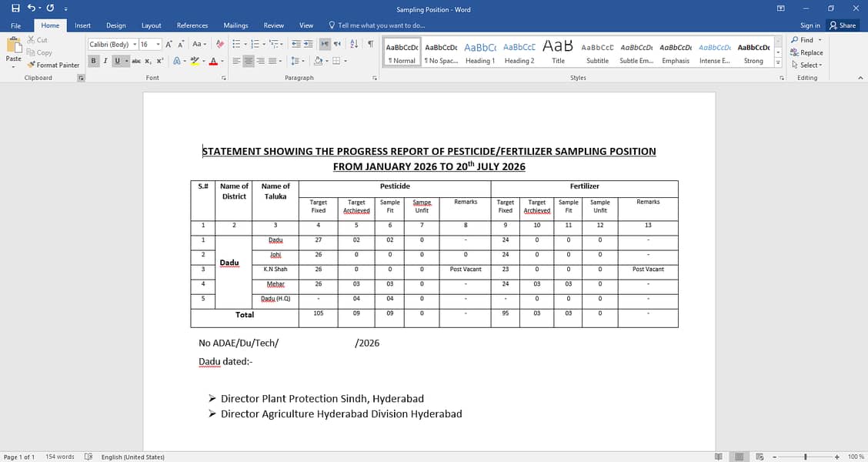Apply numbered list icon
This screenshot has height=462, width=868.
[x=255, y=45]
